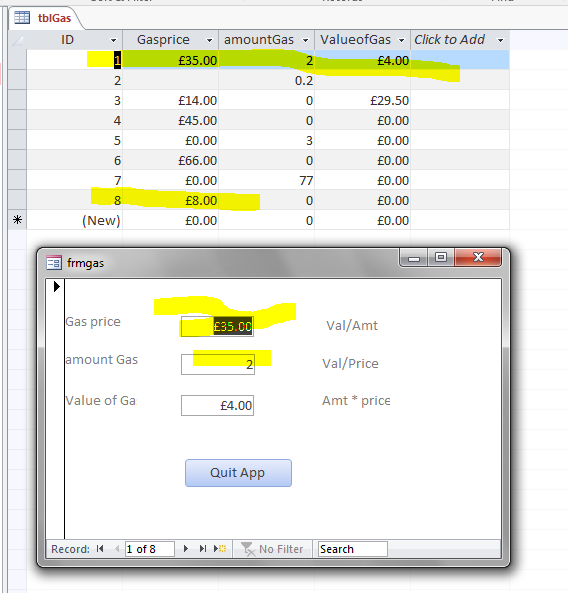Click the frmgas form icon in title bar

pos(54,262)
